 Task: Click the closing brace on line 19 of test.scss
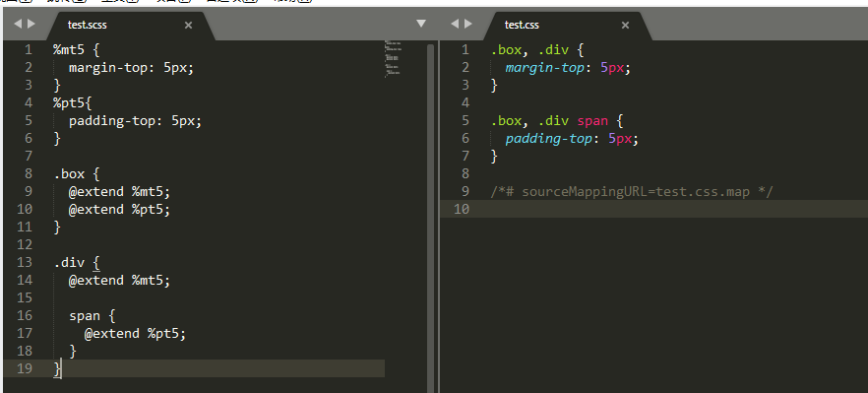point(57,369)
